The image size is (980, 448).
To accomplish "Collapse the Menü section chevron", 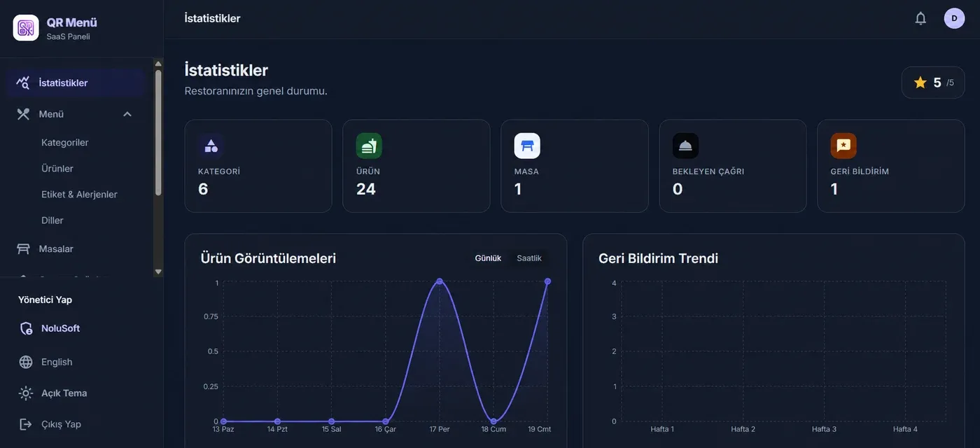I will click(x=127, y=114).
